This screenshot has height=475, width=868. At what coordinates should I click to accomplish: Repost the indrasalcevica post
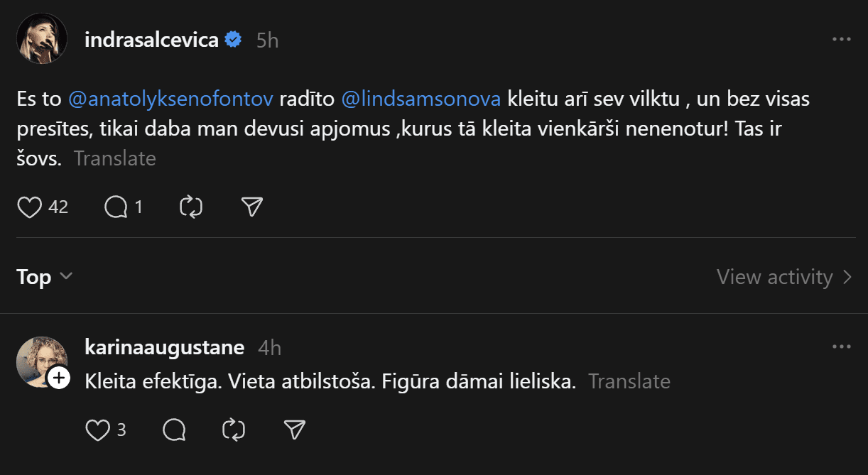click(x=192, y=207)
